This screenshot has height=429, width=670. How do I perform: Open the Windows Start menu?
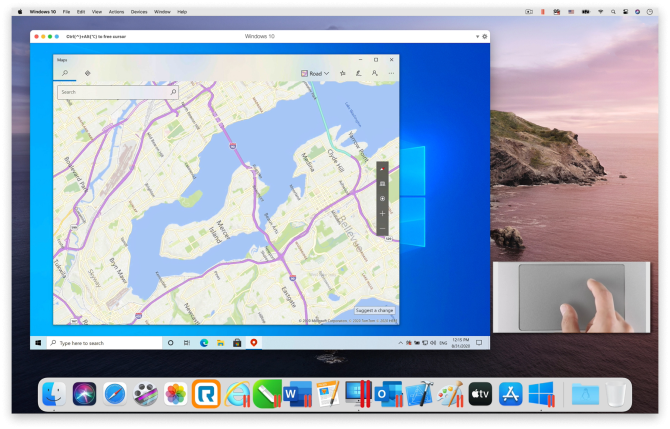39,342
